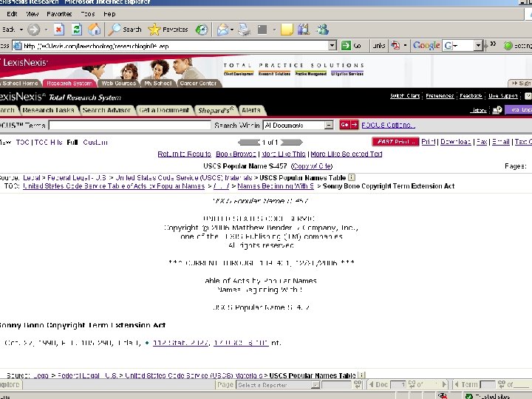Image resolution: width=532 pixels, height=399 pixels.
Task: Switch to the Research Tasks tab
Action: (x=49, y=110)
